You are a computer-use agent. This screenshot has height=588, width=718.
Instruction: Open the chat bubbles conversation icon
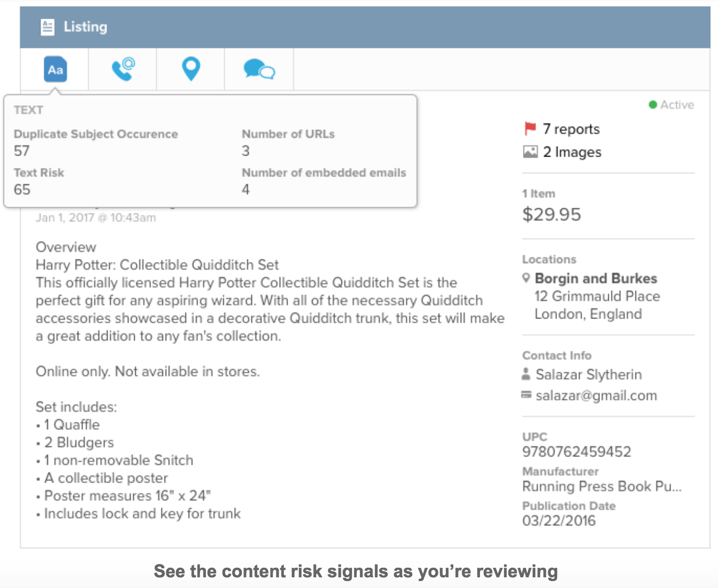pyautogui.click(x=259, y=69)
